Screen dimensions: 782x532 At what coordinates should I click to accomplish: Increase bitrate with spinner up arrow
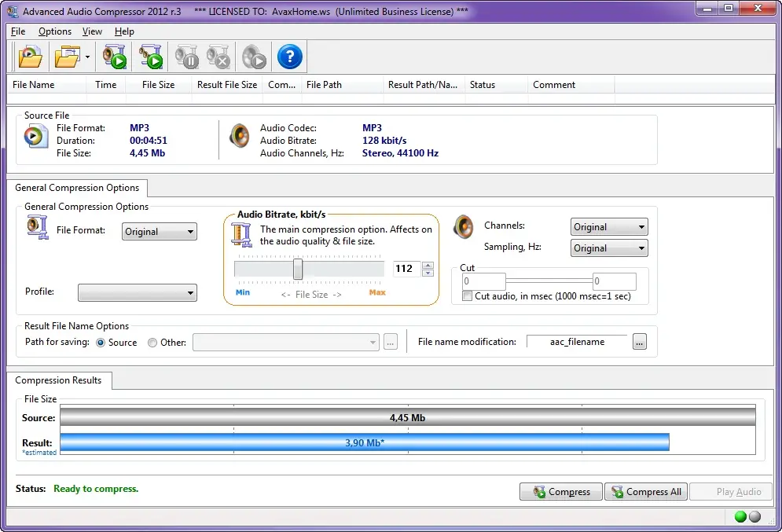[x=428, y=266]
